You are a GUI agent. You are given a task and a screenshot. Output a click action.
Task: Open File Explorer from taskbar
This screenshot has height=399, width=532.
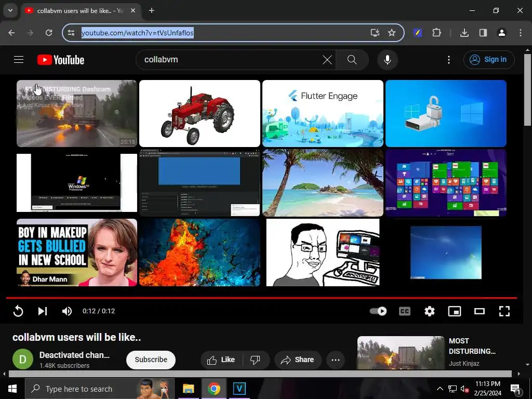[x=188, y=389]
